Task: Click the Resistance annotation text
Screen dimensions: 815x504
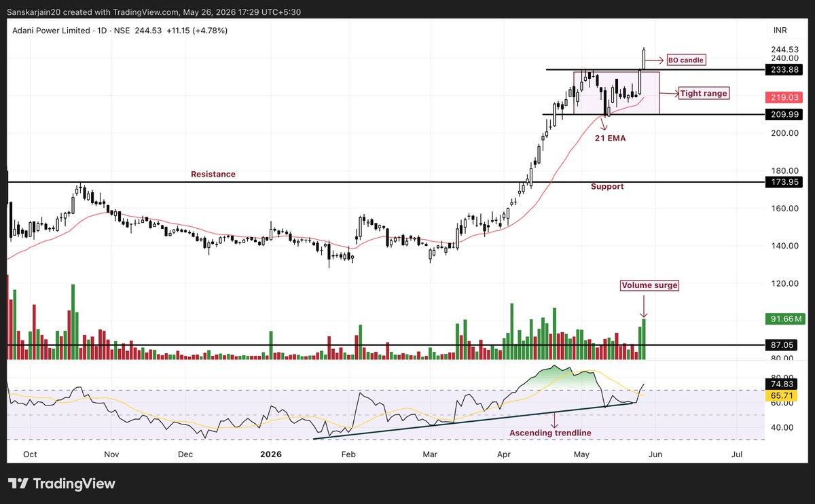Action: coord(213,175)
